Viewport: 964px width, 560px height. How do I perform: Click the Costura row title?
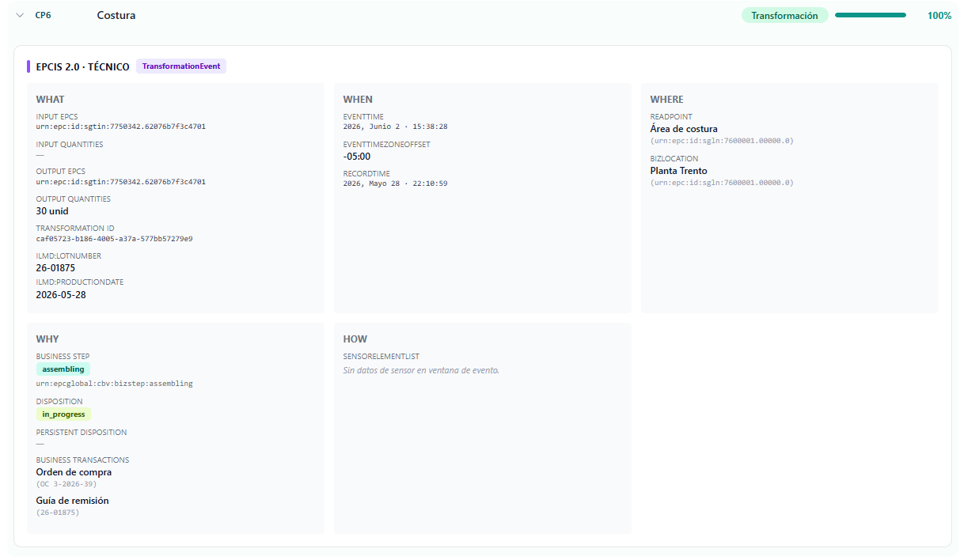(x=116, y=15)
